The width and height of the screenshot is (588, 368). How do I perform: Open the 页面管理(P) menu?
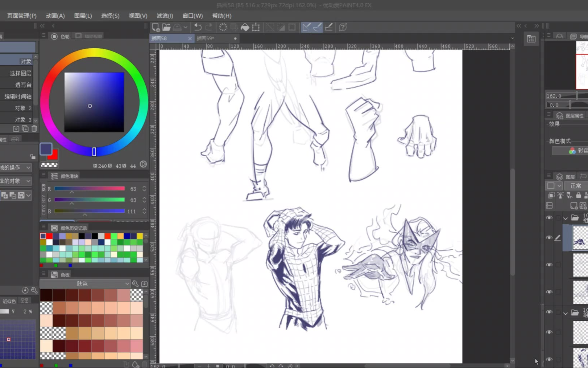pos(22,16)
